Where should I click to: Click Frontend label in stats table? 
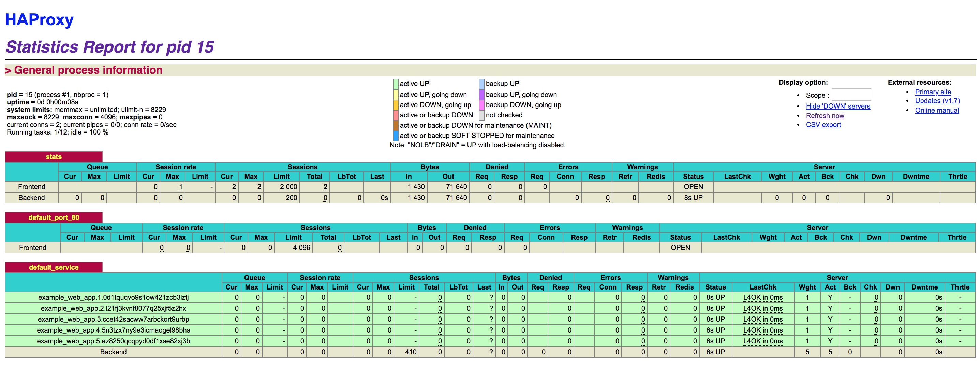[x=32, y=187]
